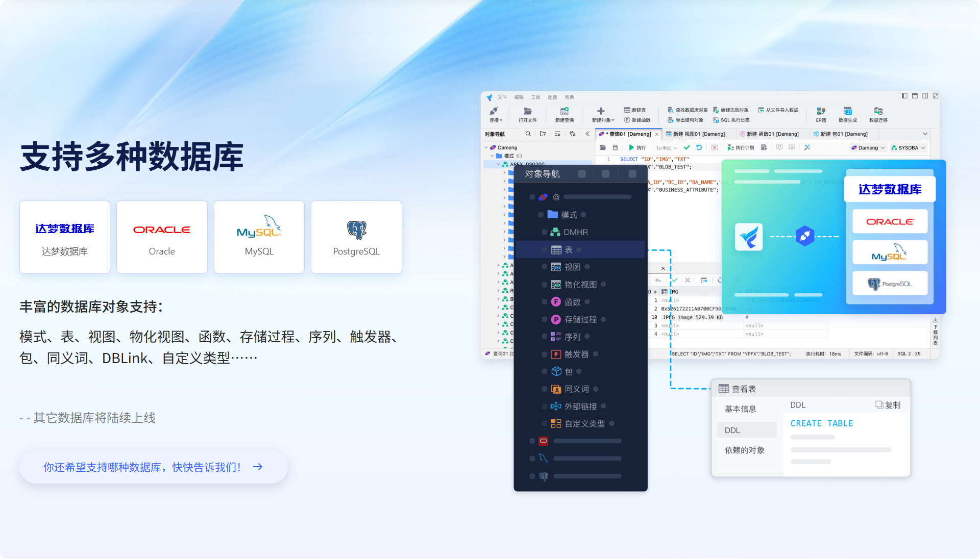The image size is (980, 560).
Task: Click the 下载列表 download list icon
Action: click(936, 320)
